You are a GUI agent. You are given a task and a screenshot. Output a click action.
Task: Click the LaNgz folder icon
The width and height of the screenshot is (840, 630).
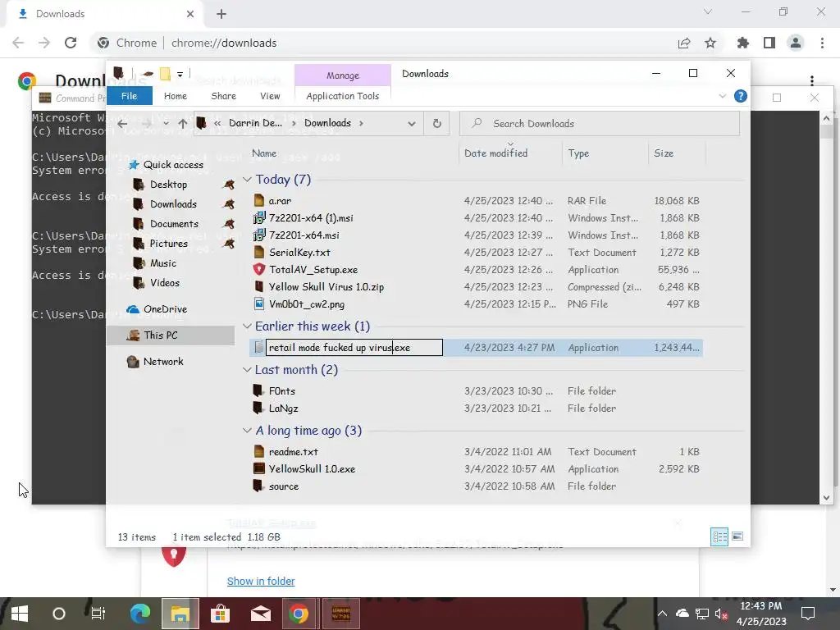258,408
